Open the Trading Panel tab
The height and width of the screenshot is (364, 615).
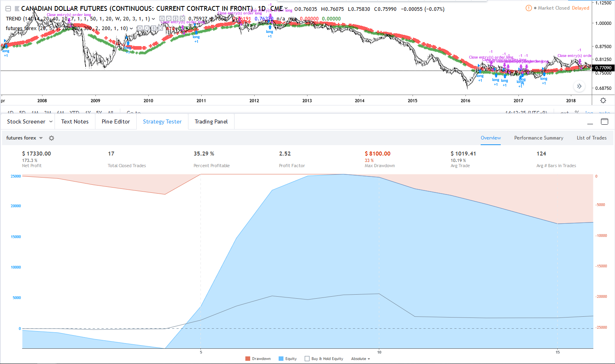211,121
